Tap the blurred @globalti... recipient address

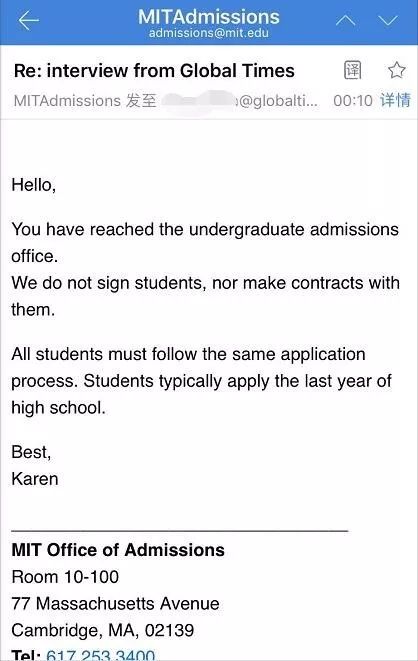point(240,101)
